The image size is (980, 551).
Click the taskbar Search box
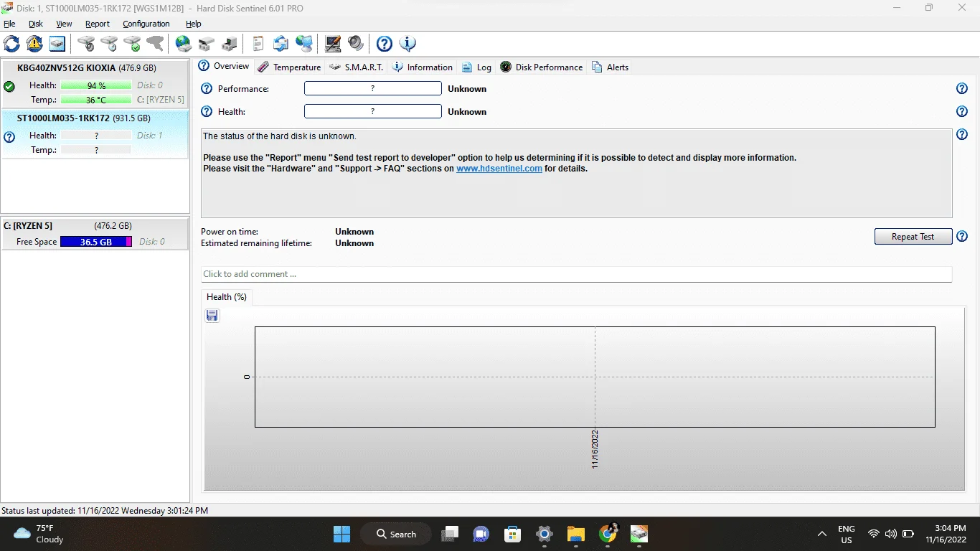pos(397,534)
